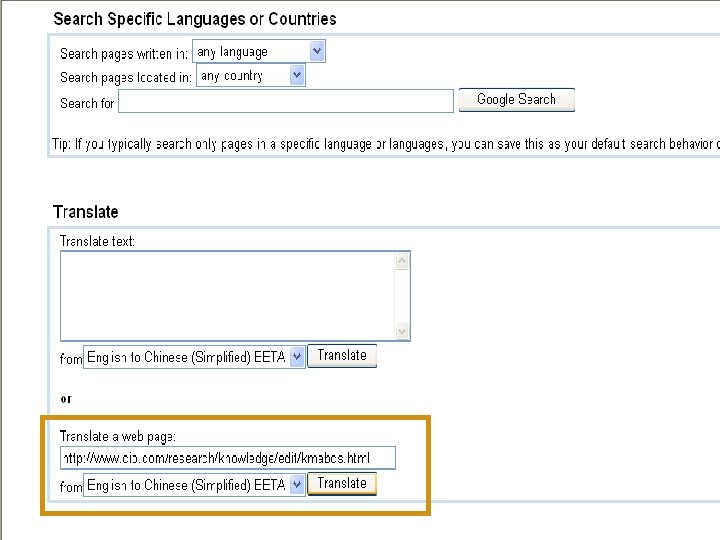Click the web page URL input field
Viewport: 720px width, 540px height.
point(228,458)
